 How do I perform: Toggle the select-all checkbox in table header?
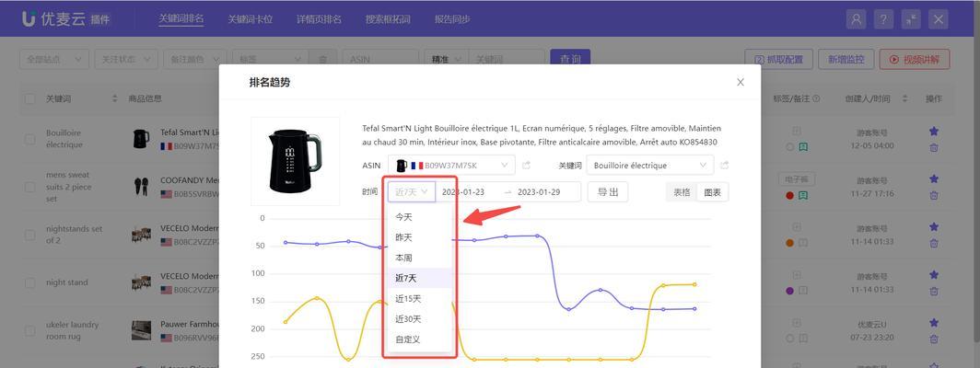(x=30, y=98)
